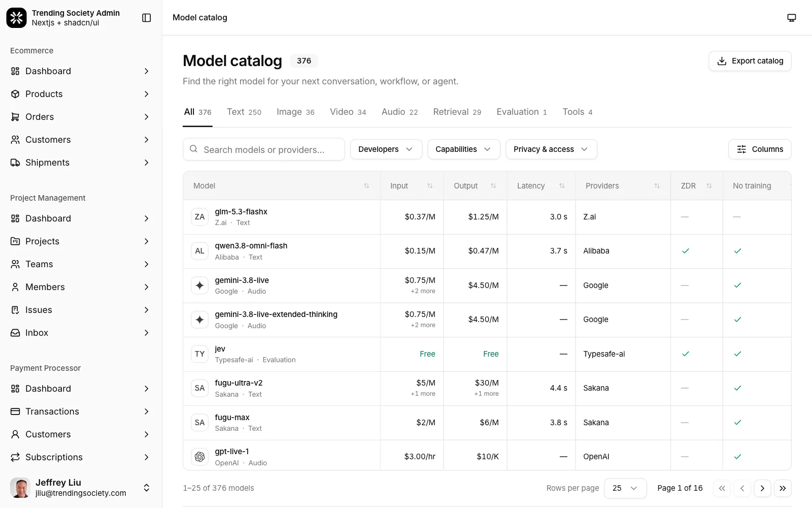Open the Jeffrey Liu account switcher

[81, 488]
